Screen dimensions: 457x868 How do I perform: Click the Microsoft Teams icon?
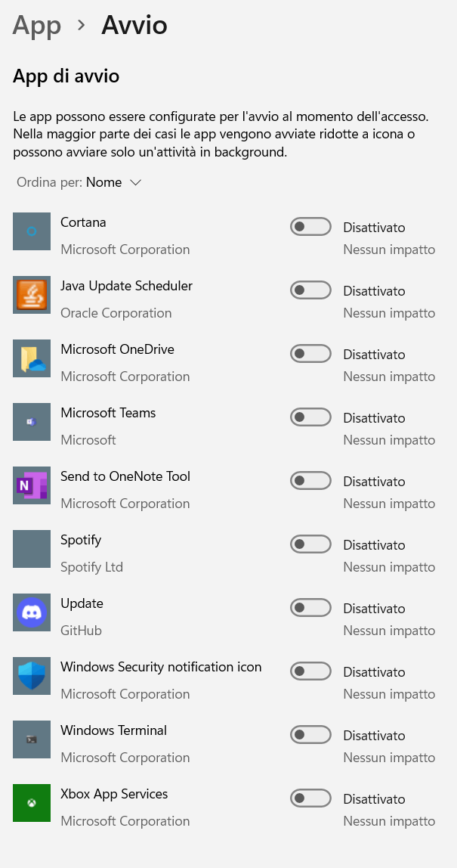(x=32, y=423)
